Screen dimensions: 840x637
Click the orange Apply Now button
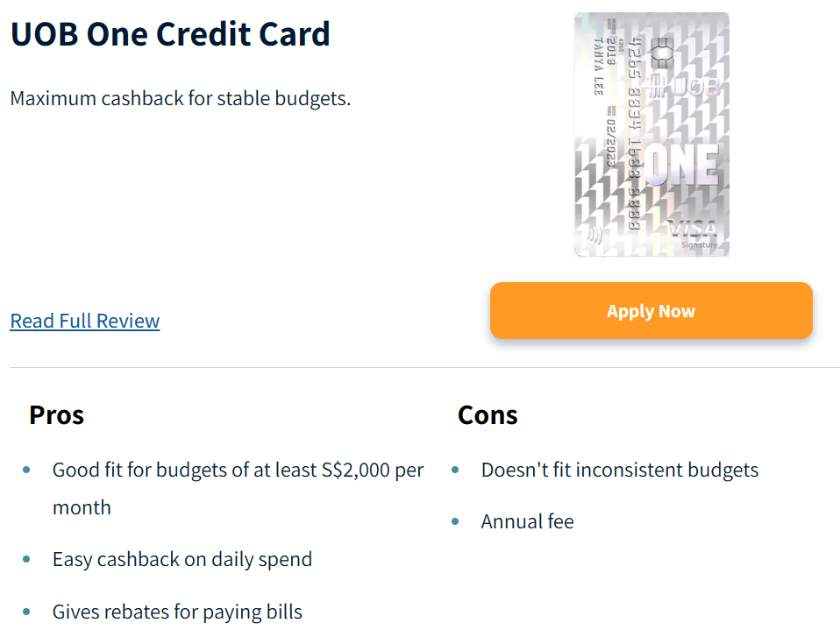(x=651, y=311)
